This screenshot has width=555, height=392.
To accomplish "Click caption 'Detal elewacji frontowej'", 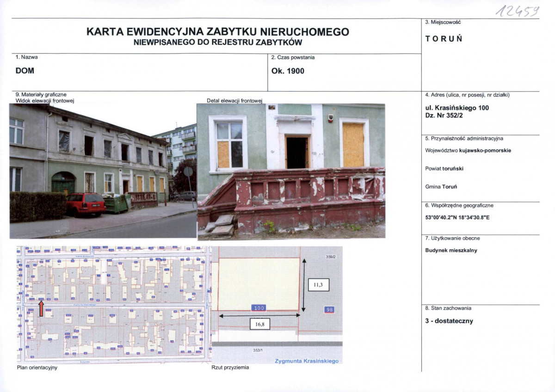I will point(234,100).
